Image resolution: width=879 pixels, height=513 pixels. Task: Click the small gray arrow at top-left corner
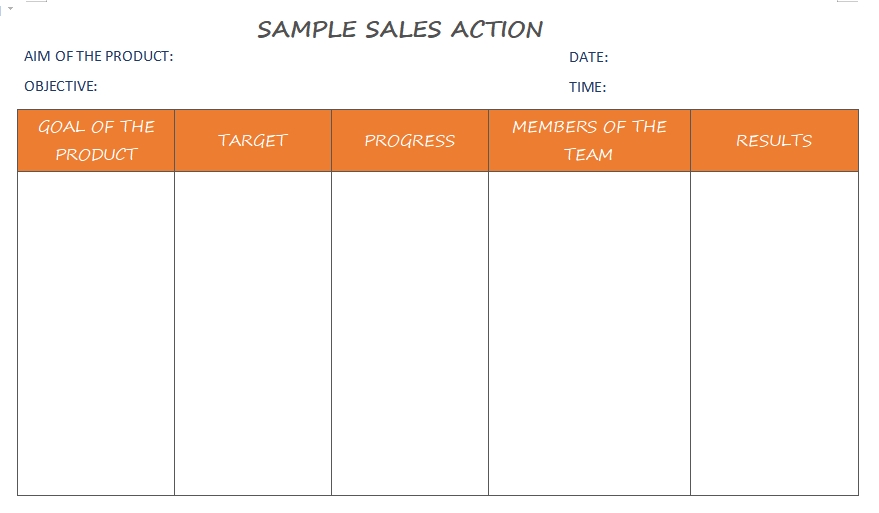[11, 8]
